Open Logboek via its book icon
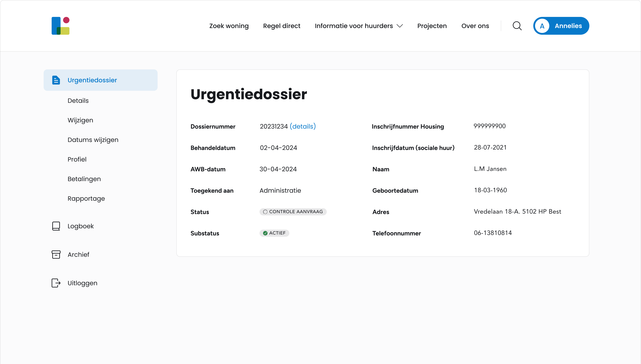Screen dimensions: 641x364 [x=56, y=226]
